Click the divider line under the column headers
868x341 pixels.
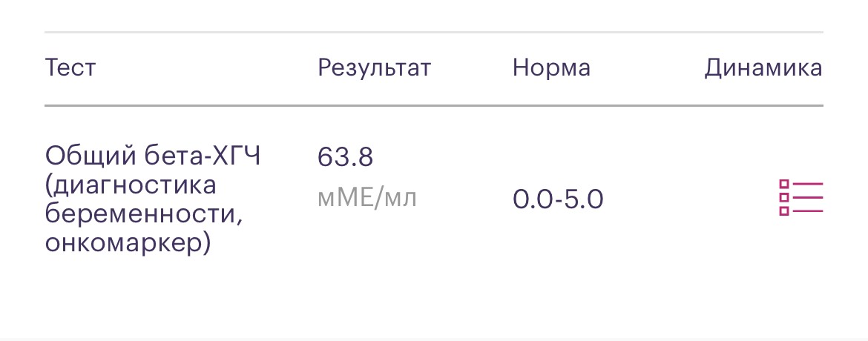tap(434, 105)
